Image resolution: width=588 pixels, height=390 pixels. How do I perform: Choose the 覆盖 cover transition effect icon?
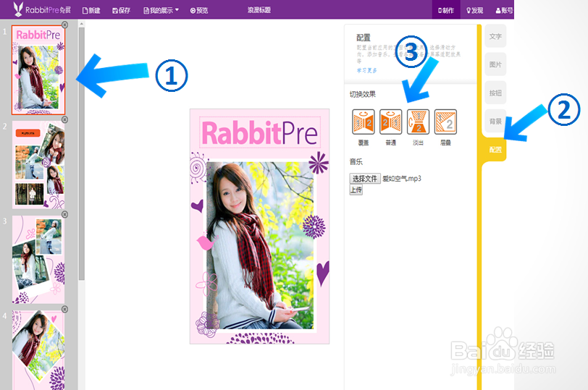tap(364, 122)
